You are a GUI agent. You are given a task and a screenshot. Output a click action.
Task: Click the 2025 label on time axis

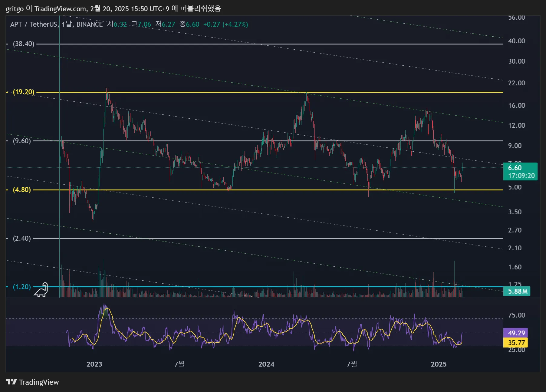pos(439,364)
